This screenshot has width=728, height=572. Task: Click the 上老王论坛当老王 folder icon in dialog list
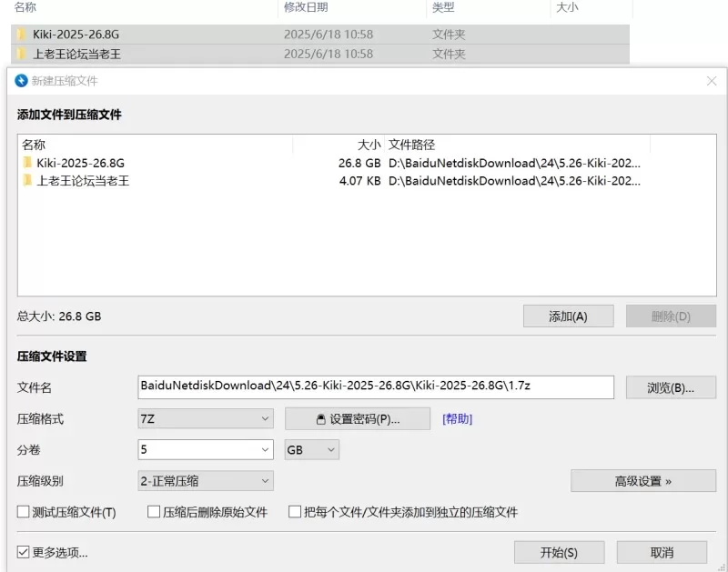pyautogui.click(x=27, y=180)
